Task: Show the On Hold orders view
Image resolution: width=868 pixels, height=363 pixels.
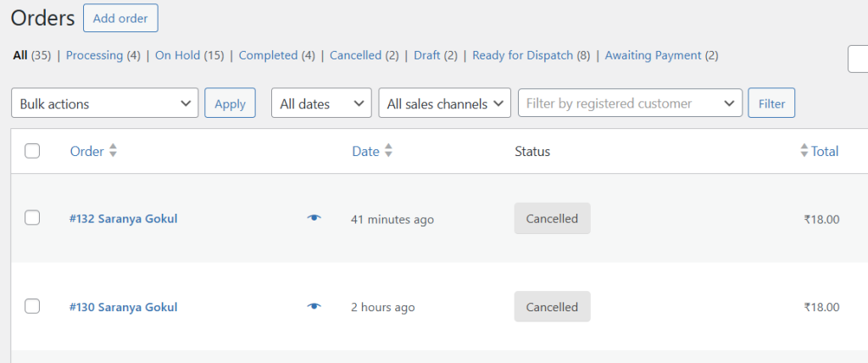Action: click(x=177, y=55)
